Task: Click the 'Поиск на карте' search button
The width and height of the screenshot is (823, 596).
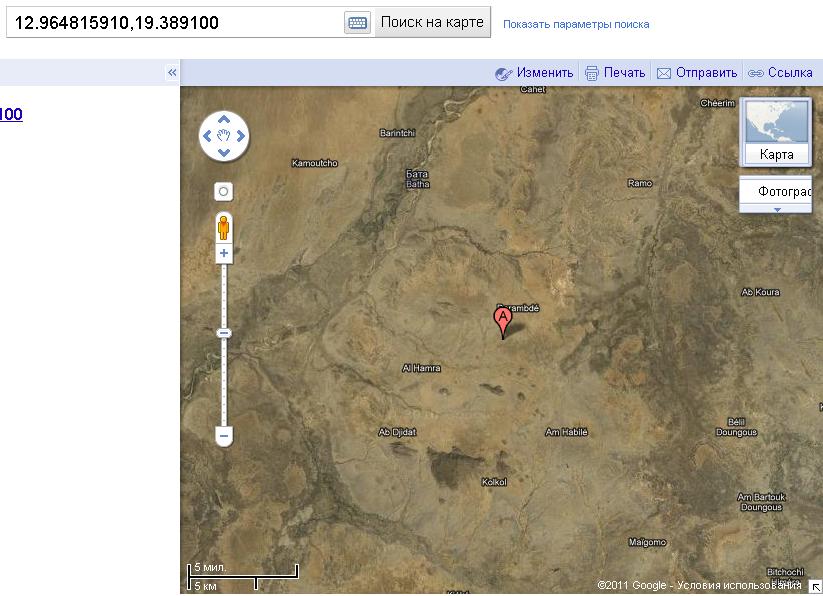Action: coord(432,22)
